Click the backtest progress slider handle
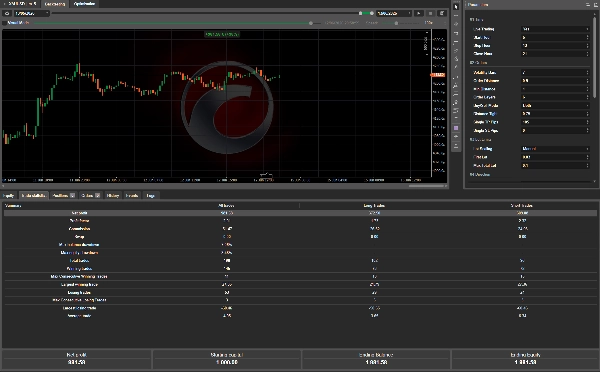This screenshot has width=600, height=372. pyautogui.click(x=311, y=23)
